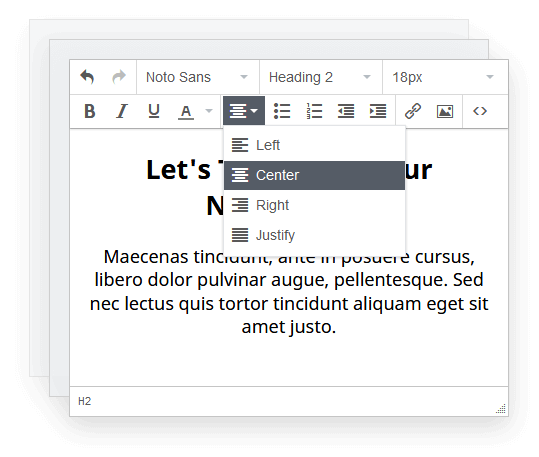The image size is (539, 457).
Task: Open the source code view icon
Action: (480, 111)
